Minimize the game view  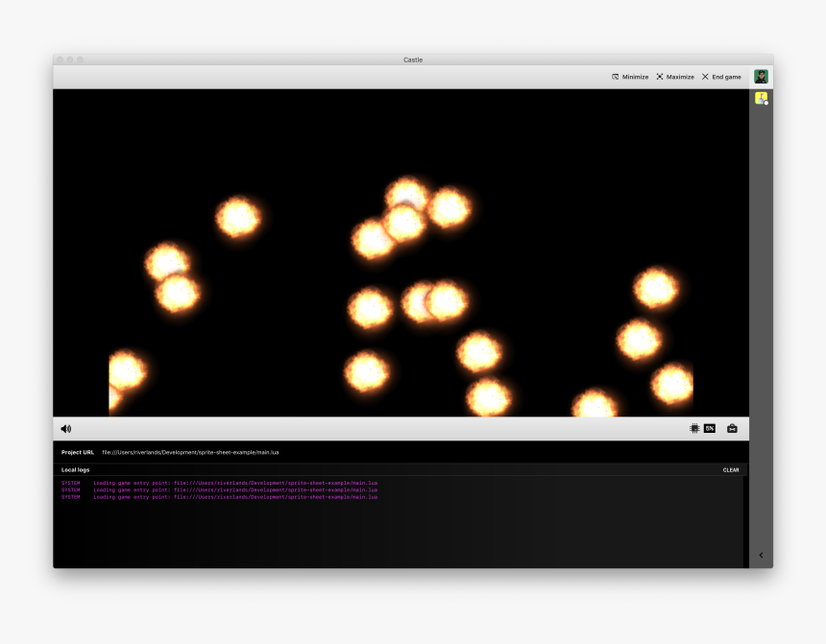click(630, 77)
